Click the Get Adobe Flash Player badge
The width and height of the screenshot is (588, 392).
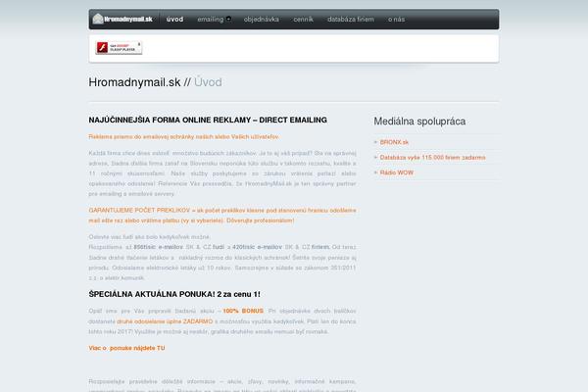point(119,48)
